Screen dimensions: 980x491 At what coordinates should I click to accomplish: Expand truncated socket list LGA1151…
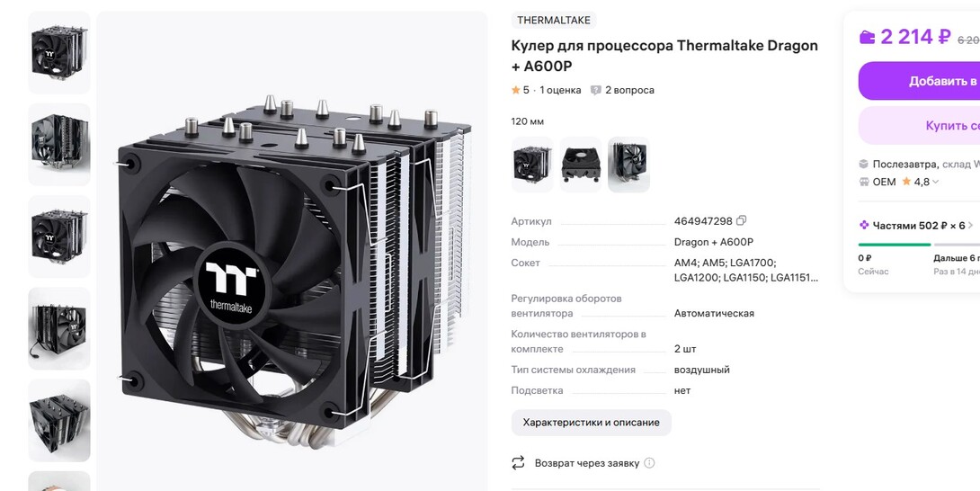(795, 278)
